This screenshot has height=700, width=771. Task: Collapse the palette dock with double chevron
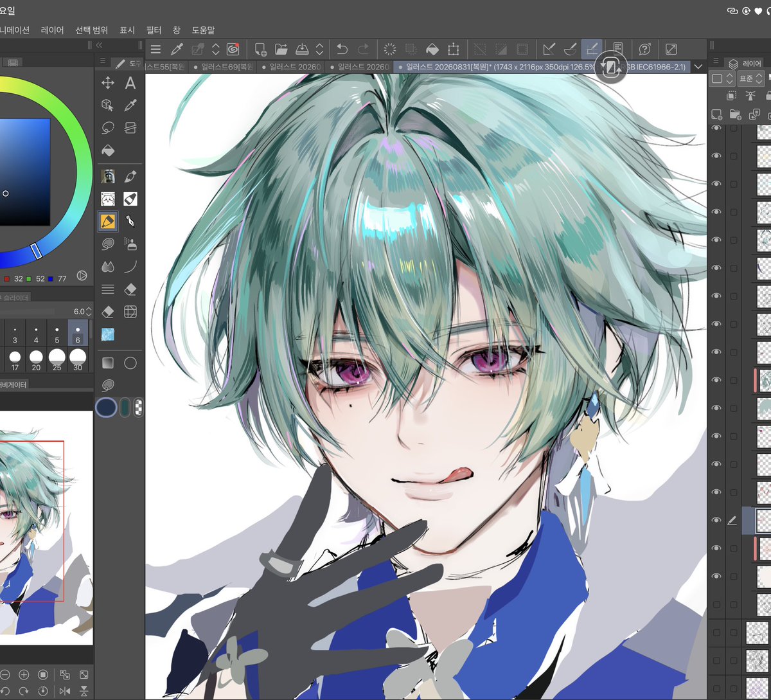point(99,45)
